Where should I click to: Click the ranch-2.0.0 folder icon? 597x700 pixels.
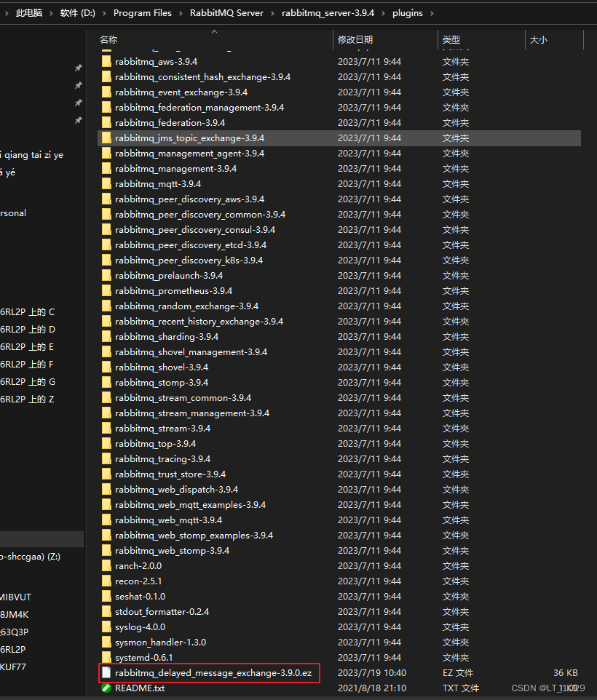[x=106, y=565]
